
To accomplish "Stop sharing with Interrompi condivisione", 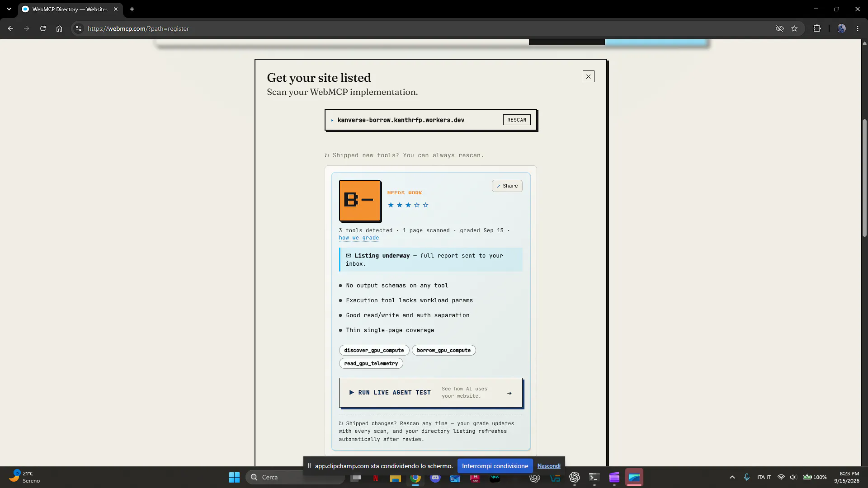I will [495, 466].
